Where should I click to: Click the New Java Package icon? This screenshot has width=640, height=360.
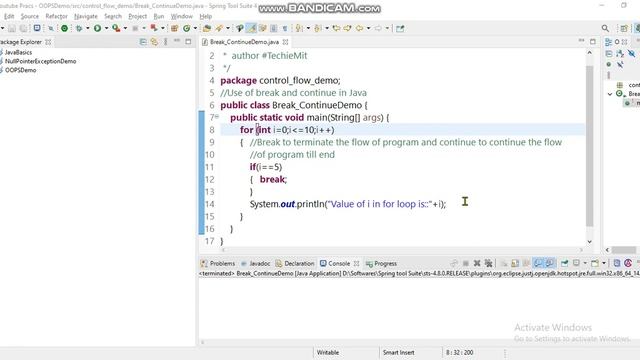(174, 28)
